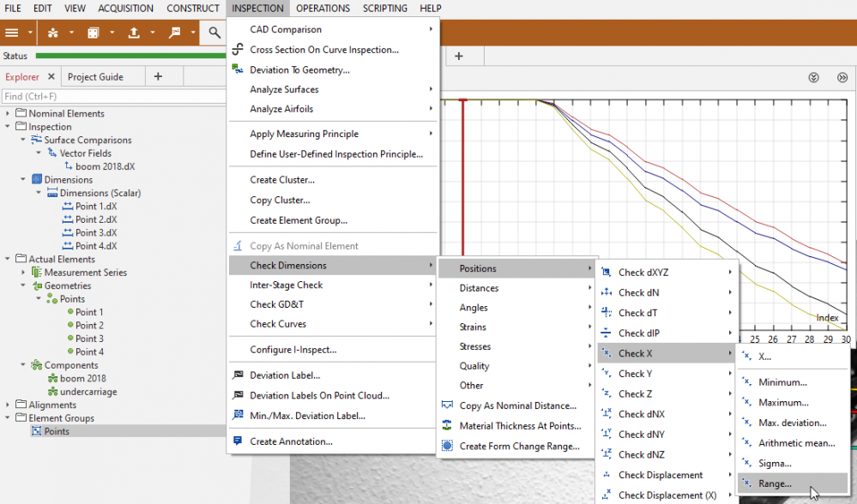
Task: Select Create Form Change Range entry
Action: tap(519, 446)
